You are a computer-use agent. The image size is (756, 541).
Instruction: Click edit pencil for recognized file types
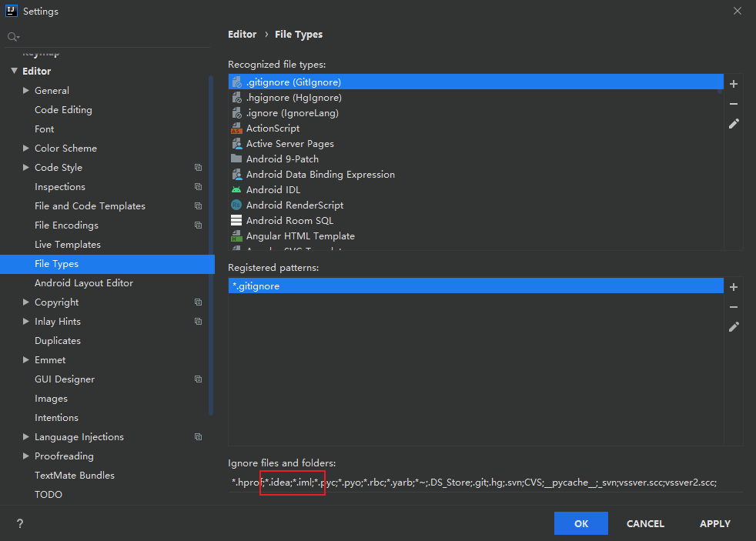(x=734, y=124)
